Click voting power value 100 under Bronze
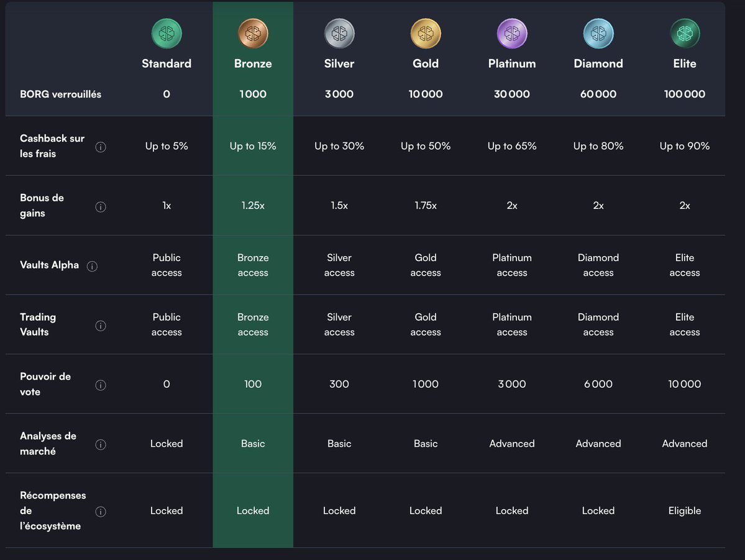The image size is (745, 560). [x=253, y=384]
